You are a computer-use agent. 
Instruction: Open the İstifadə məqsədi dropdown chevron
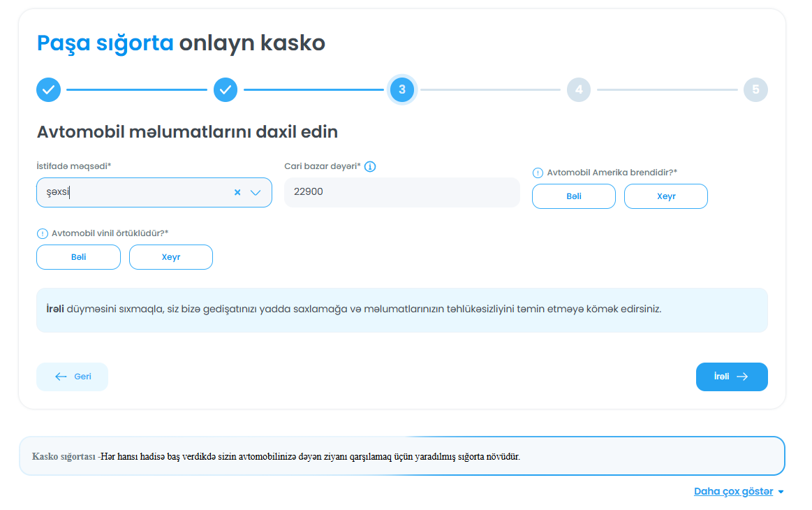coord(256,193)
